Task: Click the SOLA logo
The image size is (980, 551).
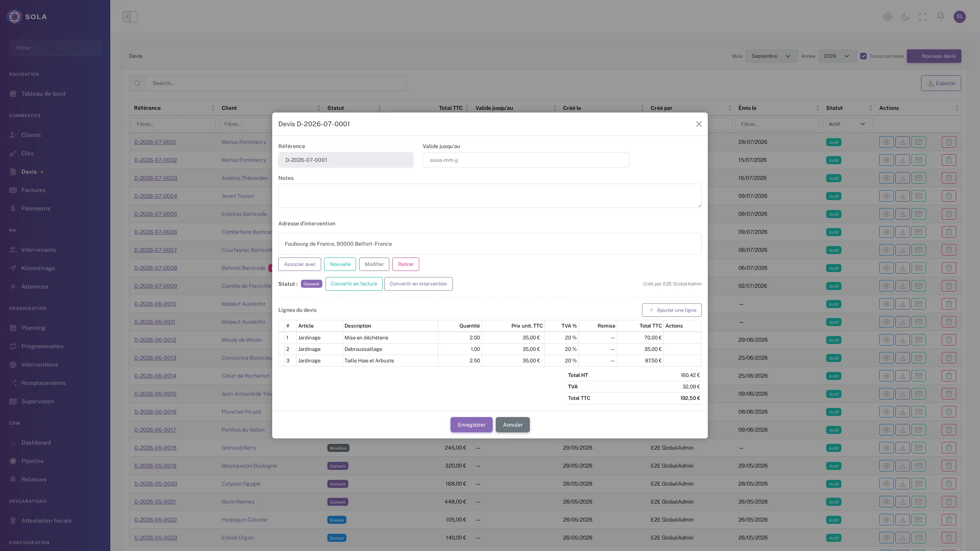Action: coord(27,16)
